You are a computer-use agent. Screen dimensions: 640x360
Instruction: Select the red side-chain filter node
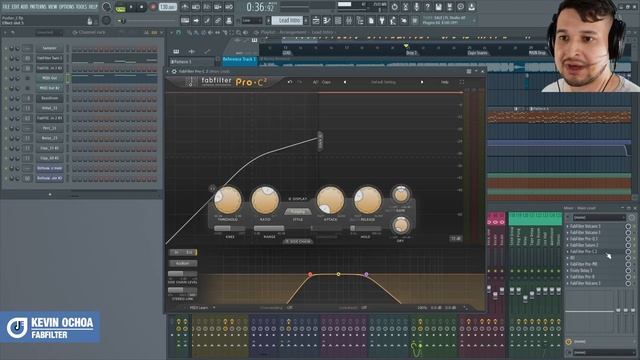310,274
